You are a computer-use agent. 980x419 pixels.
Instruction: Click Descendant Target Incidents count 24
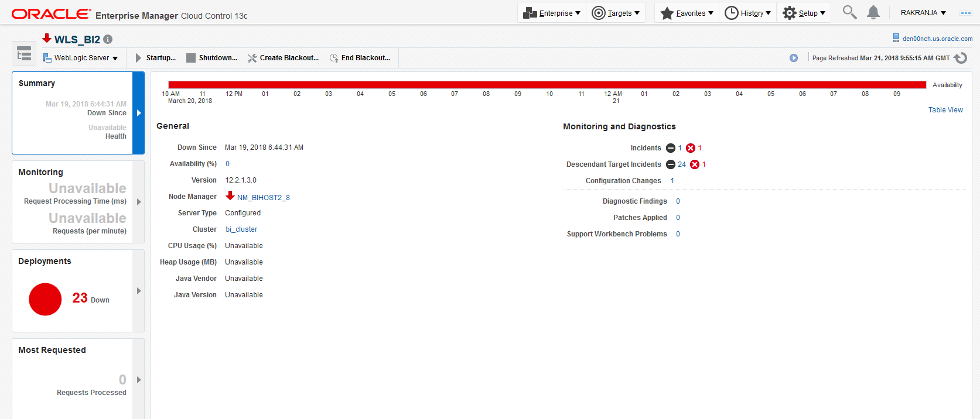[682, 164]
